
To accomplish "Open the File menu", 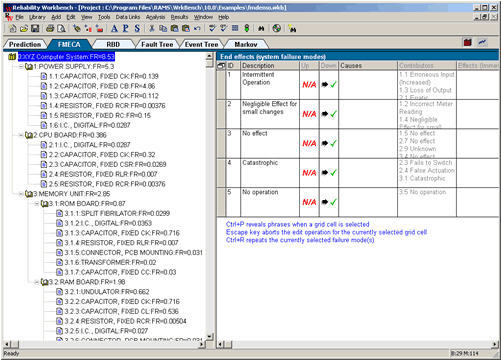I will [x=19, y=17].
